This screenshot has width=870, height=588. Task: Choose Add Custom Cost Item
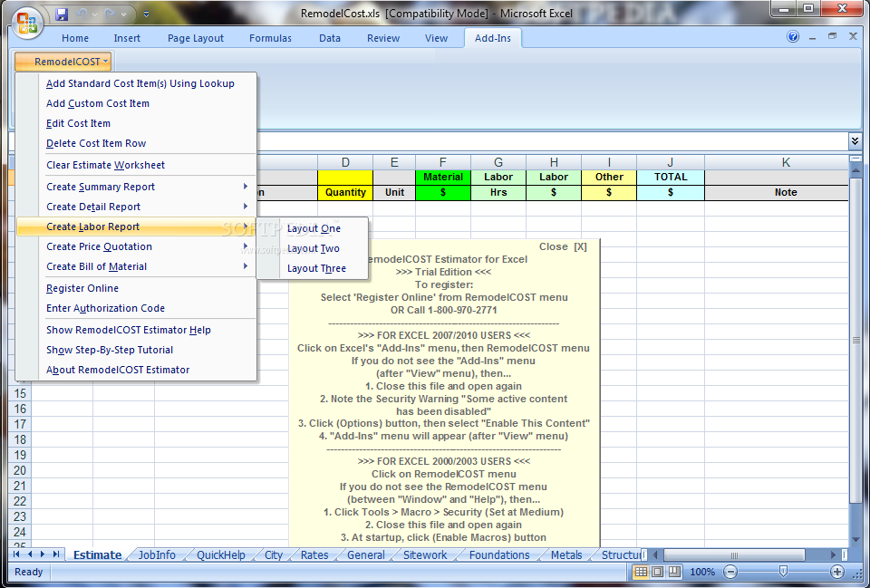coord(98,103)
